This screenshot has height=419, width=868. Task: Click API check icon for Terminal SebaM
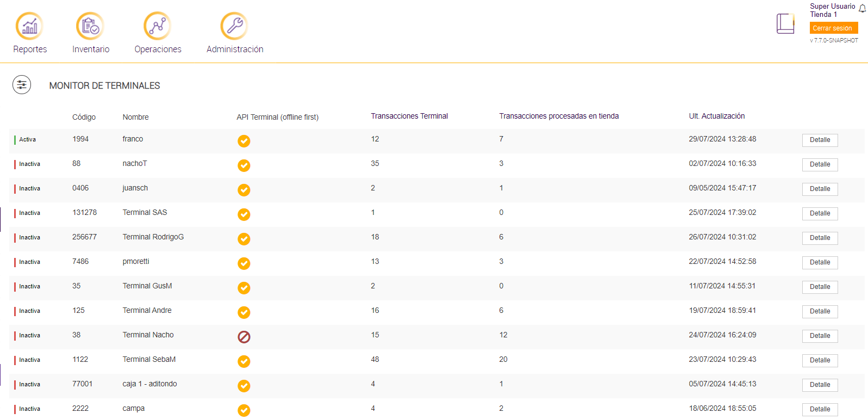tap(244, 362)
